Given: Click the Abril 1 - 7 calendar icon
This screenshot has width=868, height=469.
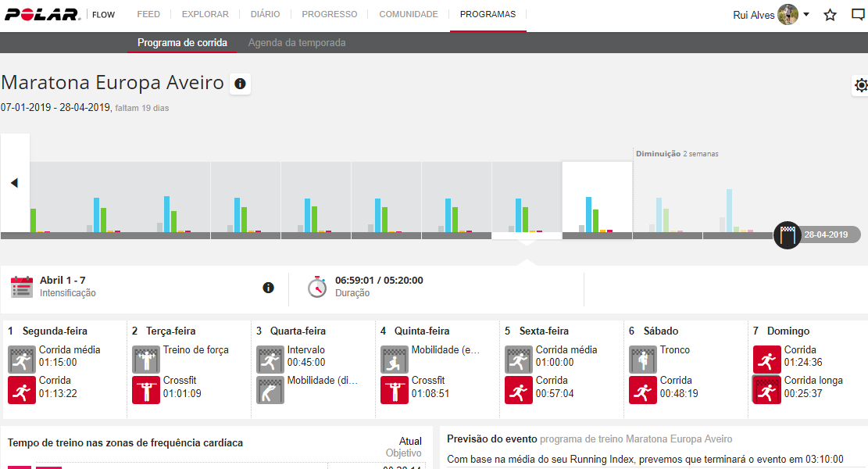Looking at the screenshot, I should [22, 287].
